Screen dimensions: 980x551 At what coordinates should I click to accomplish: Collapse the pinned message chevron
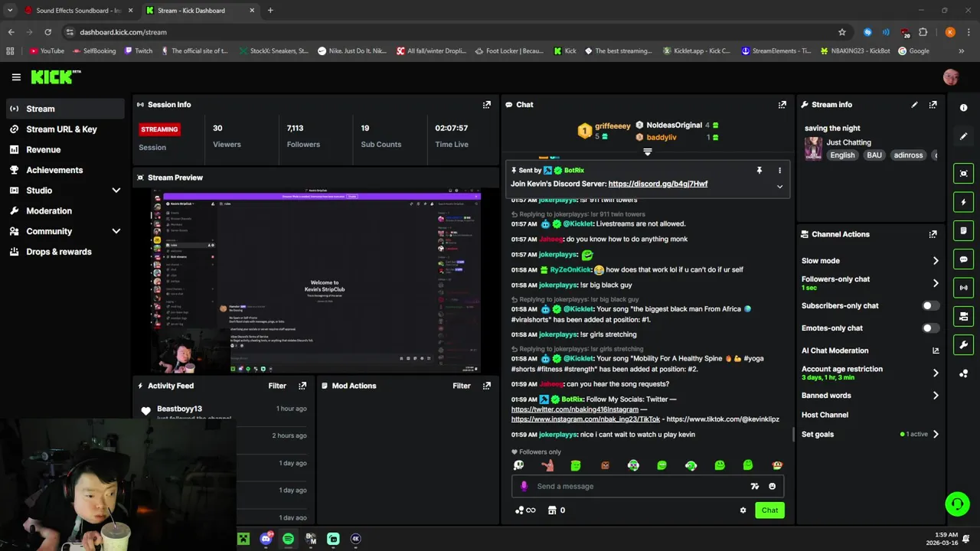click(x=779, y=186)
